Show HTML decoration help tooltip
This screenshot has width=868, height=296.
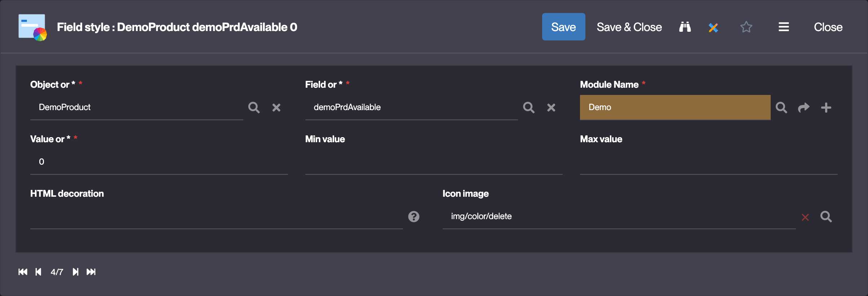tap(414, 217)
